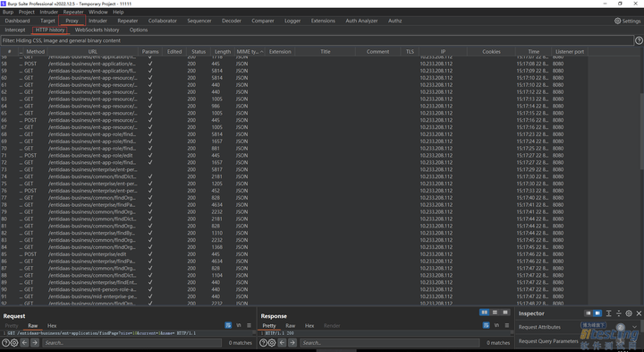Click the Request search input field
The image size is (644, 352).
tap(131, 342)
